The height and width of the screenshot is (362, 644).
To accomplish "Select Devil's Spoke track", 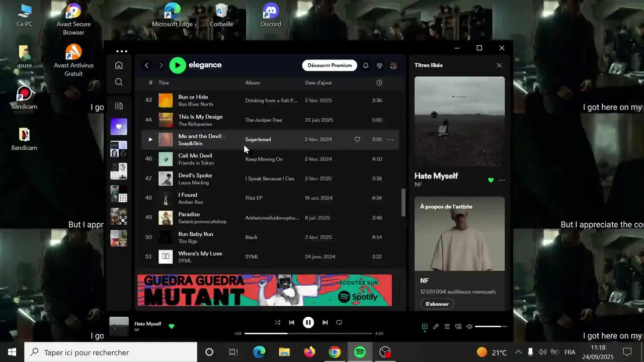I will (195, 175).
